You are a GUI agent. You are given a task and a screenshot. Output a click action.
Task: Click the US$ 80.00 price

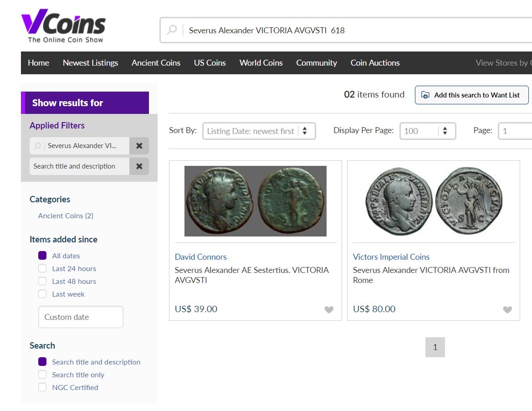374,309
